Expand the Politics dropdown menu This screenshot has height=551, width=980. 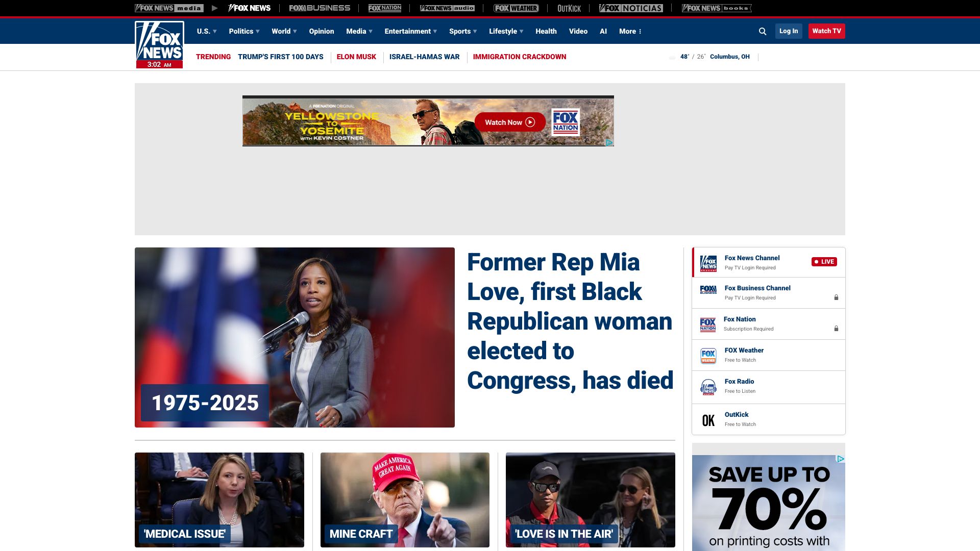pos(244,31)
